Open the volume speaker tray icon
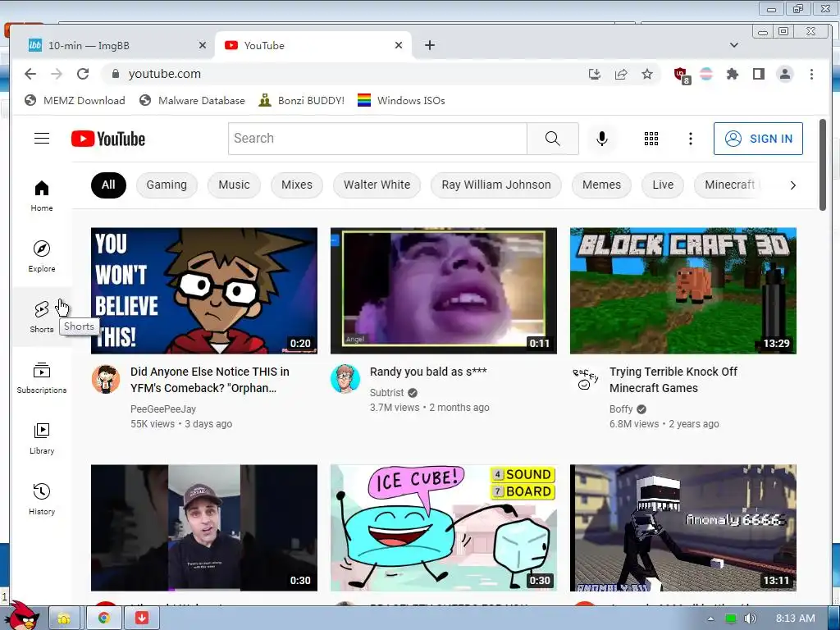The image size is (840, 630). tap(750, 619)
